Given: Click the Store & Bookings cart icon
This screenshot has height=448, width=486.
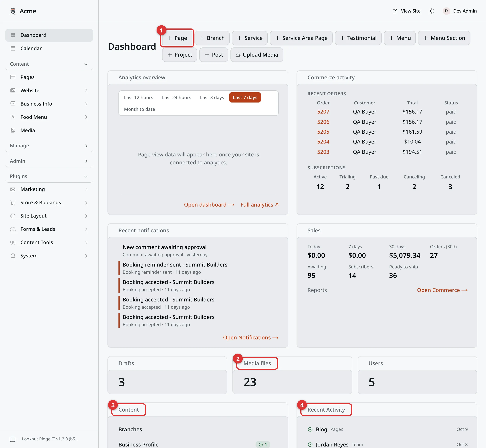Looking at the screenshot, I should [x=13, y=203].
